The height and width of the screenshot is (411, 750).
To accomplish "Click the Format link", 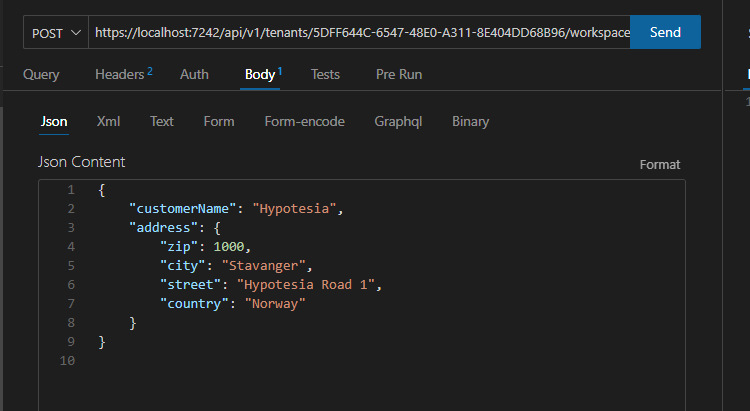I will [659, 164].
